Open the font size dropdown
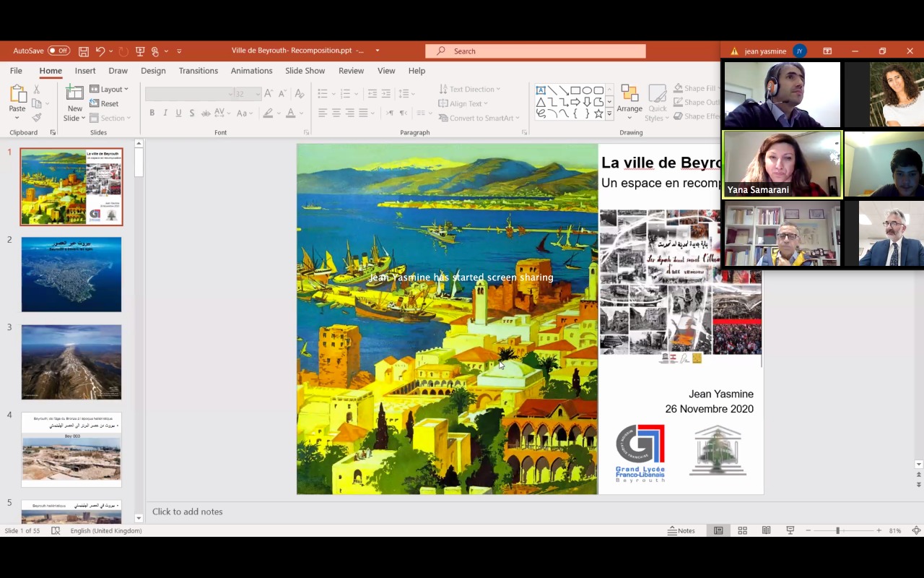 click(x=258, y=94)
